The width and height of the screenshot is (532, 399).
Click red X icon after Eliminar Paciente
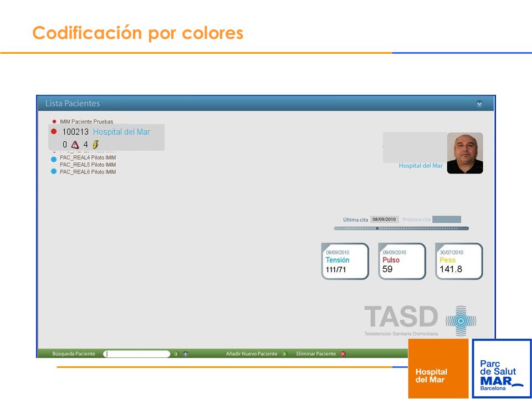tap(343, 354)
